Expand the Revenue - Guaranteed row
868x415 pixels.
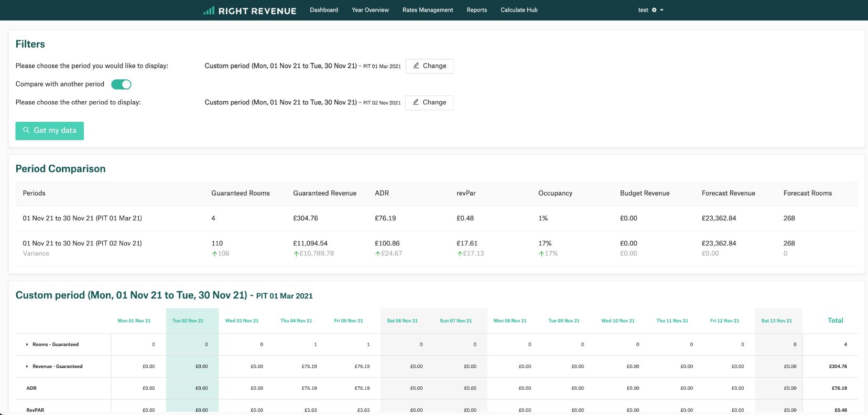pos(27,367)
